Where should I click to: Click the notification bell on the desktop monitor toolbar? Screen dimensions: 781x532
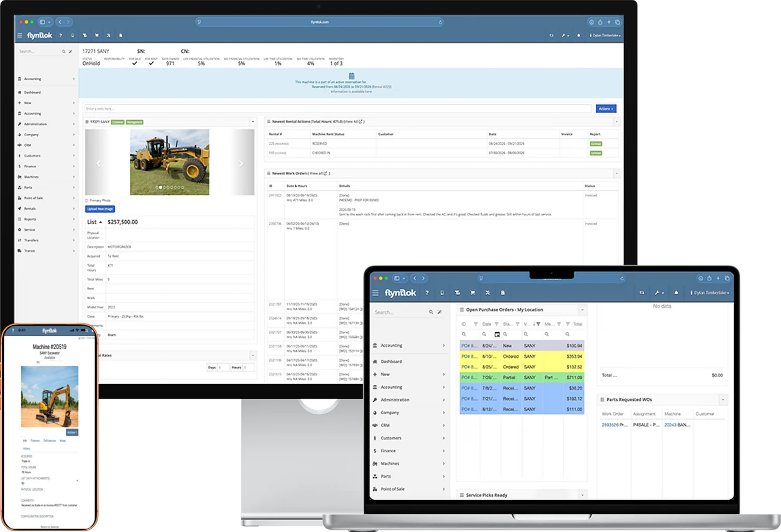click(x=578, y=35)
